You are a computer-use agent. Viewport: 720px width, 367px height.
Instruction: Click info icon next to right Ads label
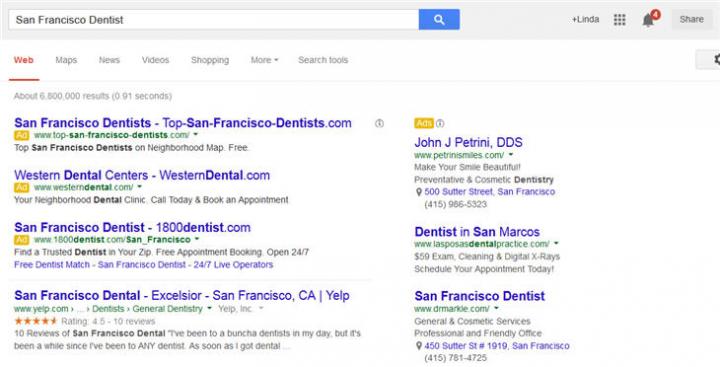440,123
